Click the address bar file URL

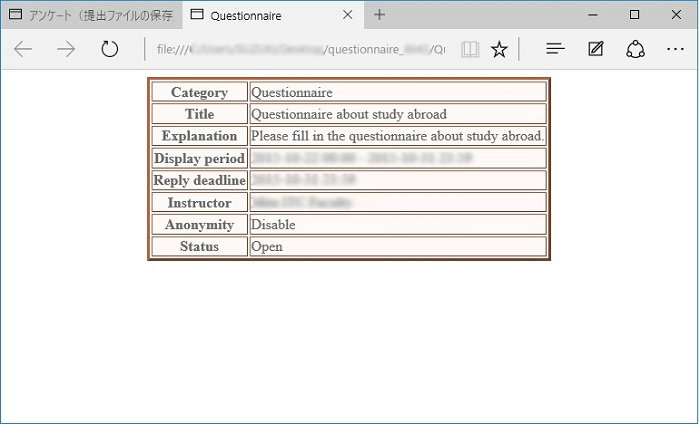click(300, 50)
